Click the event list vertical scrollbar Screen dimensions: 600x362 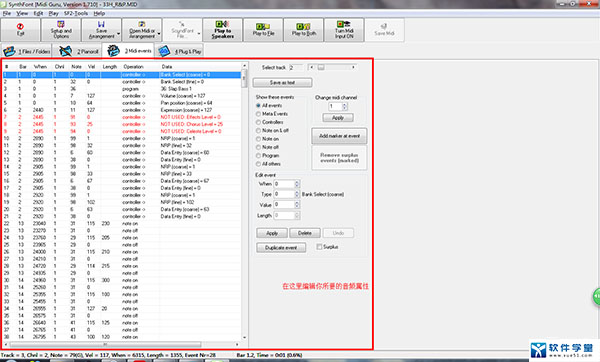pos(245,203)
